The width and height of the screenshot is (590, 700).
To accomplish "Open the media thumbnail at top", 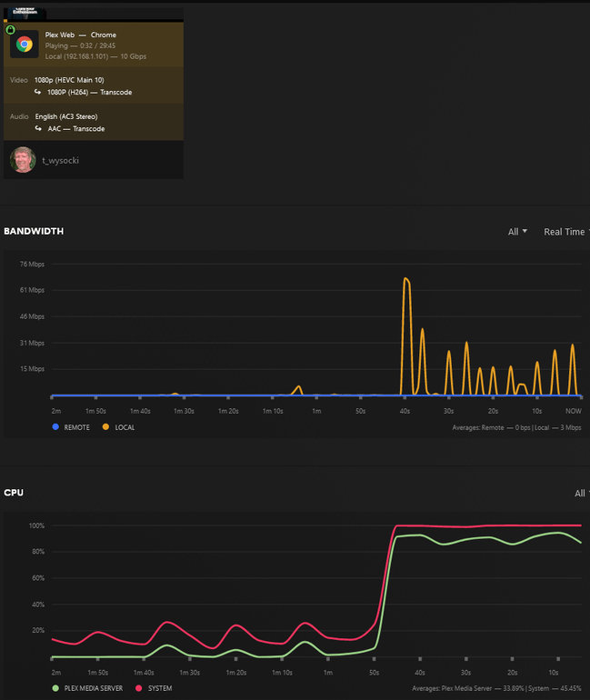I will pos(25,14).
